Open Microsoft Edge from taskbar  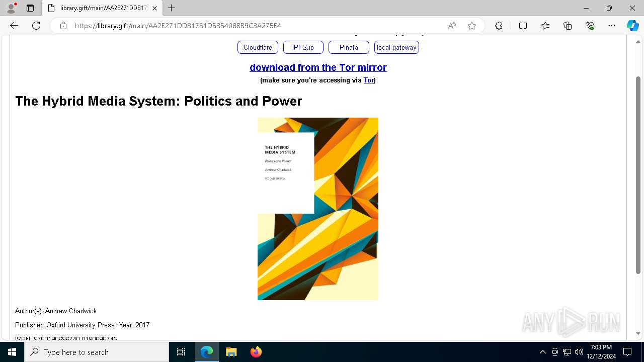click(x=207, y=352)
